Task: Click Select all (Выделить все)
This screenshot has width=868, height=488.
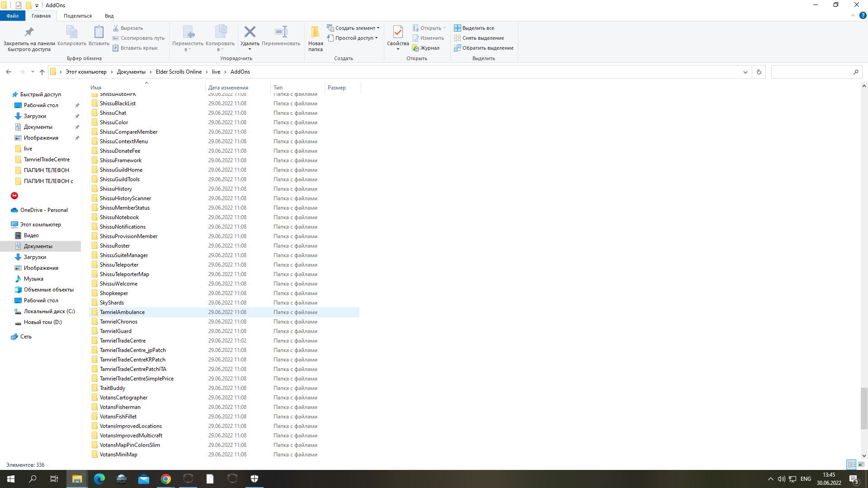Action: [x=474, y=28]
